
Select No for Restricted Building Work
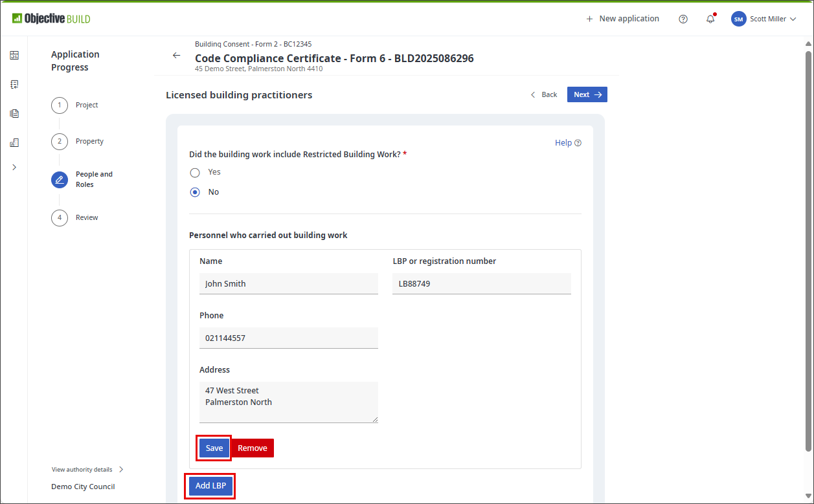coord(195,192)
